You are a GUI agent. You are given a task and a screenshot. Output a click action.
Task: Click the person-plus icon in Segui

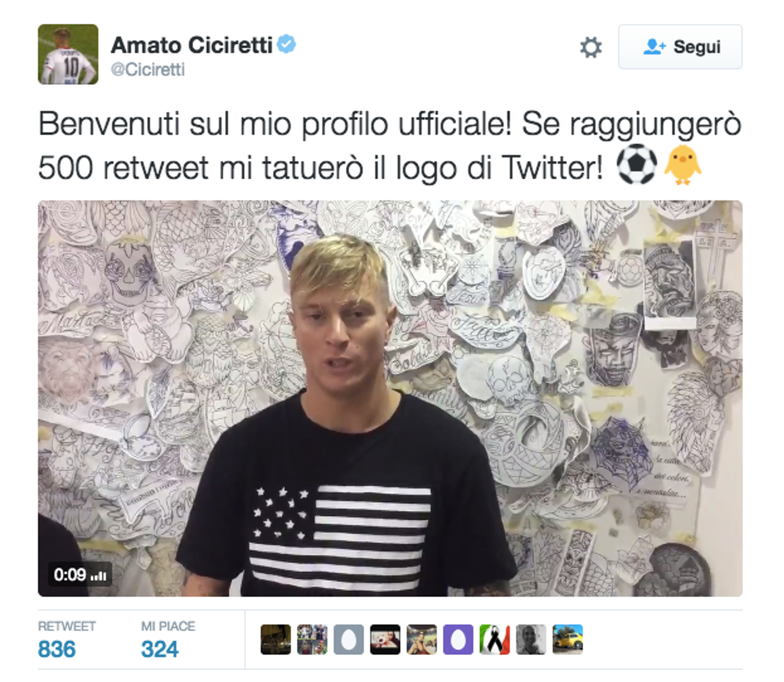coord(654,47)
